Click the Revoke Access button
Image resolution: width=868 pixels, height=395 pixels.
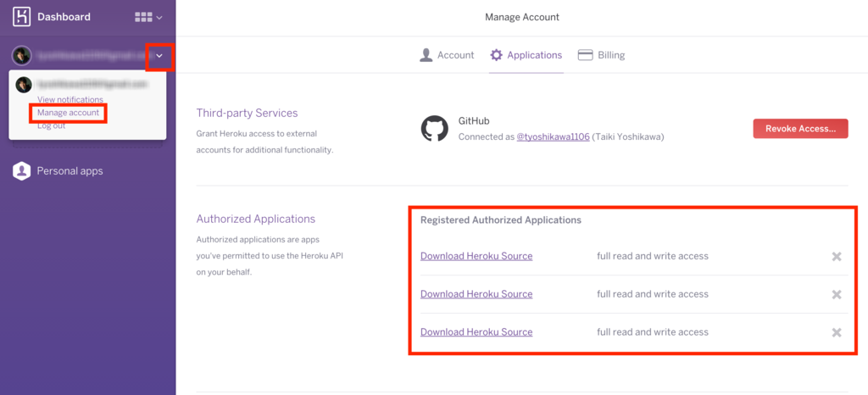click(x=800, y=128)
